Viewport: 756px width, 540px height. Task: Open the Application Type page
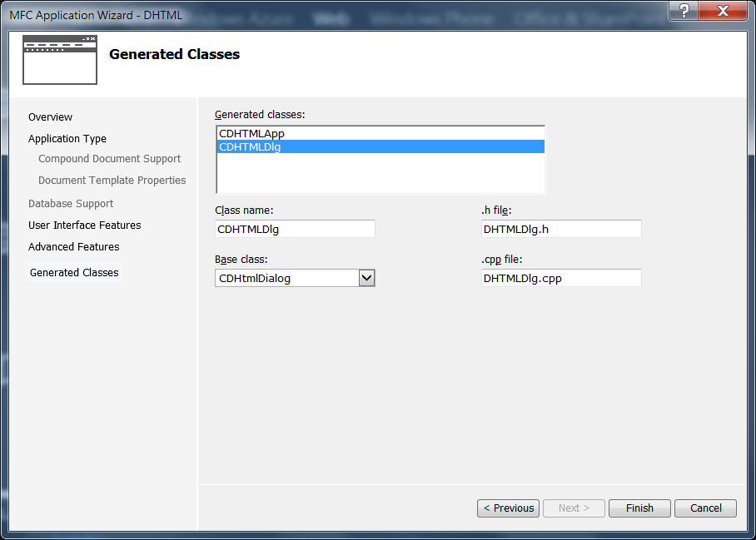click(x=67, y=139)
